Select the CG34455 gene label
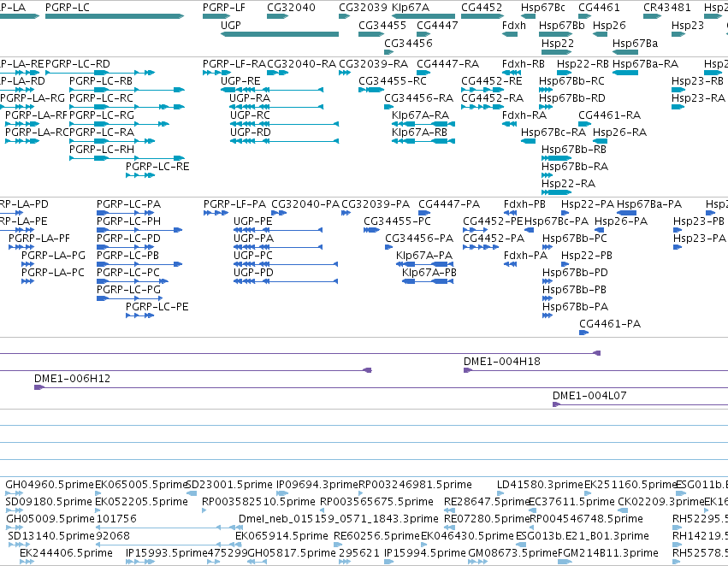Screen dimensions: 728x566 [382, 26]
